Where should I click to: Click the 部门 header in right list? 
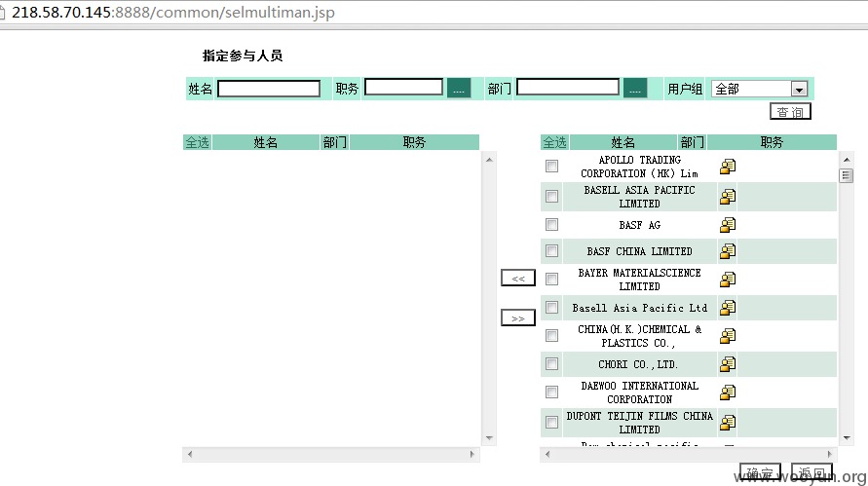click(x=692, y=142)
